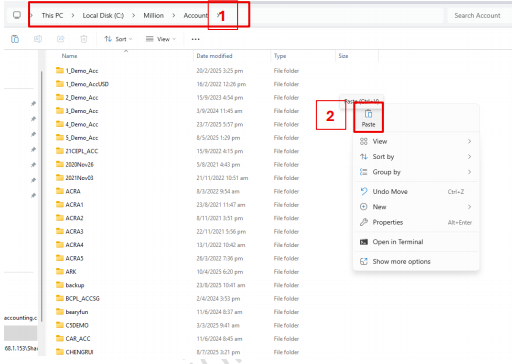The height and width of the screenshot is (364, 512).
Task: Sort by the Size column header
Action: (x=343, y=56)
